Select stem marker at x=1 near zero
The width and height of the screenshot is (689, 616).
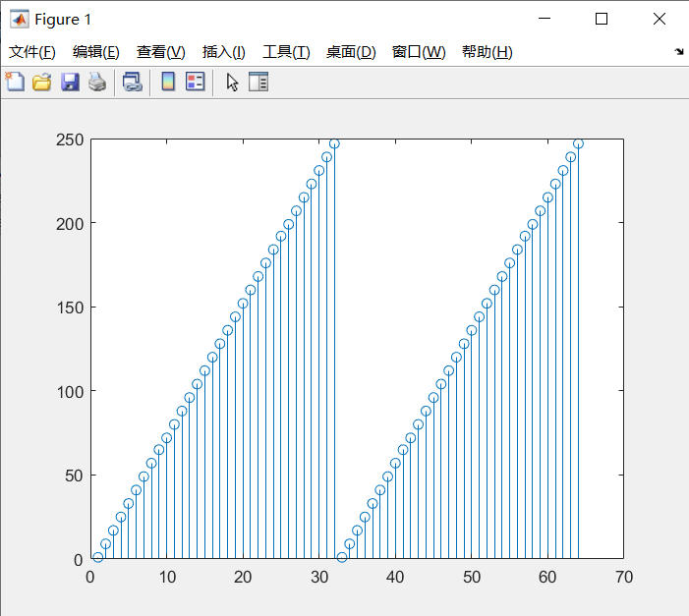click(98, 557)
